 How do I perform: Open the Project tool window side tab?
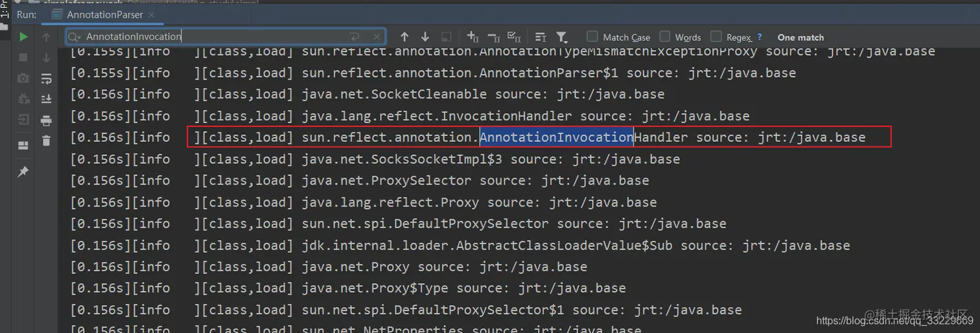[x=4, y=14]
